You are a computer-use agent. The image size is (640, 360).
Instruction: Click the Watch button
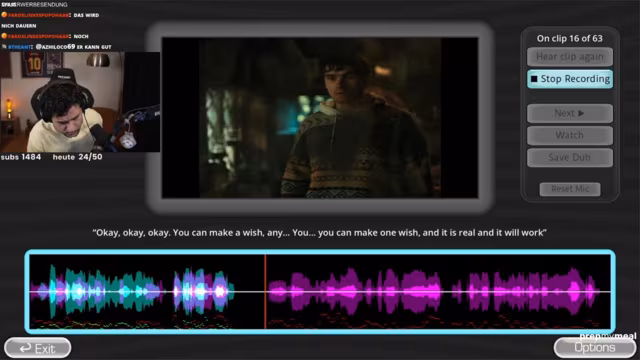coord(570,135)
